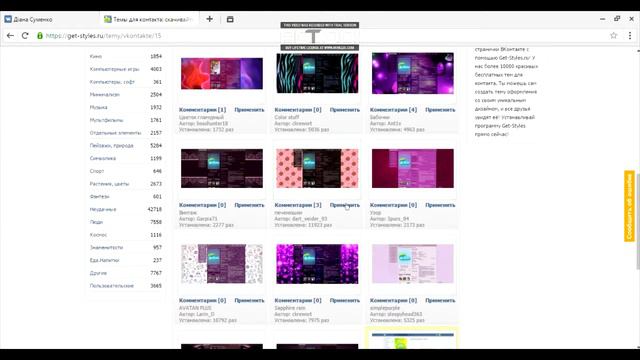Click the crimson Узор theme thumbnail by Spurs_94
Viewport: 640px width, 360px height.
coord(413,169)
